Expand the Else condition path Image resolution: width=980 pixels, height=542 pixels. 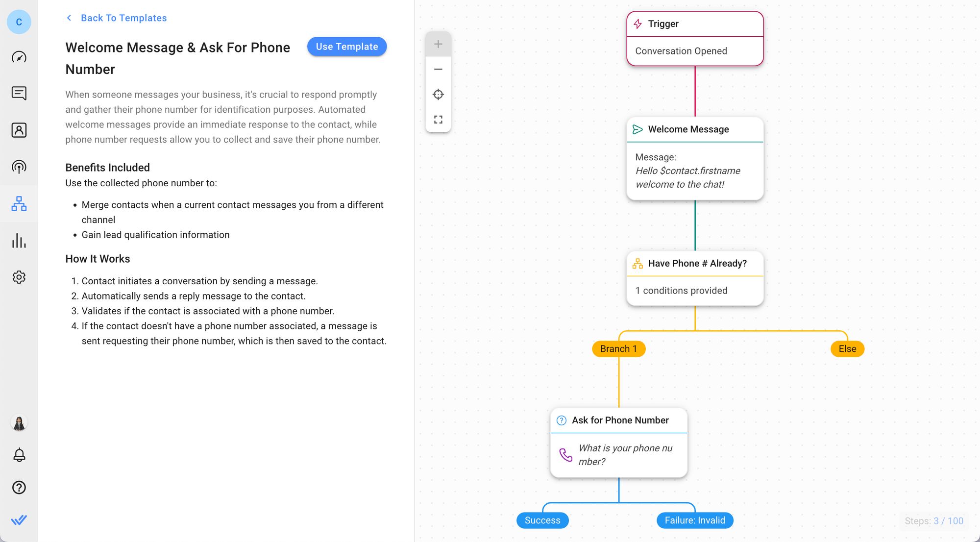848,348
